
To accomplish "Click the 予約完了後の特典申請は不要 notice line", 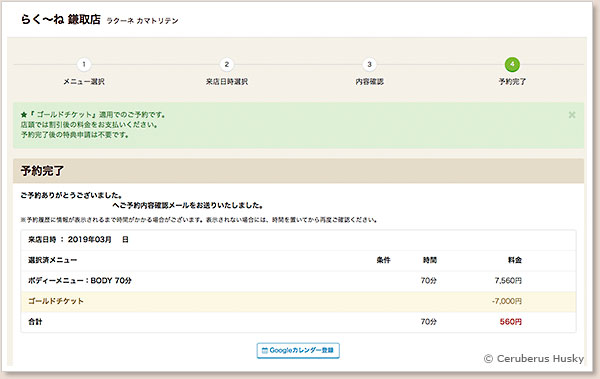I will coord(75,135).
